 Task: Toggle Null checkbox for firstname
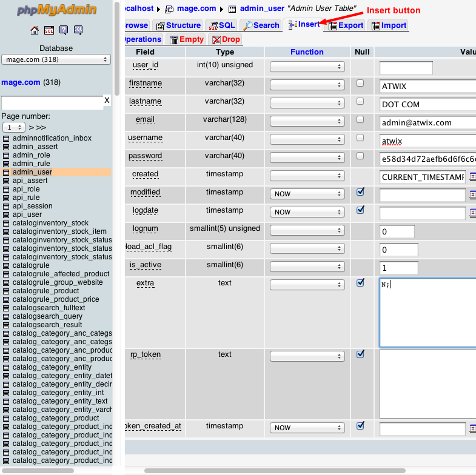point(360,83)
